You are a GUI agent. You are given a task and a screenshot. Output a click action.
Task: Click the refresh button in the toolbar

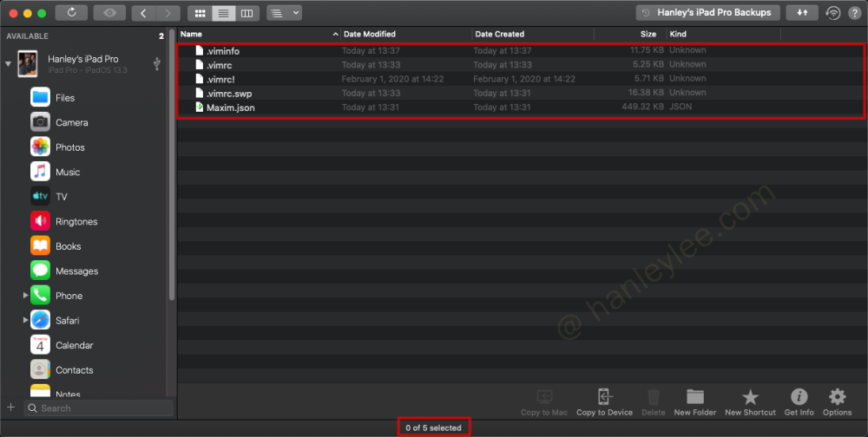(x=71, y=13)
